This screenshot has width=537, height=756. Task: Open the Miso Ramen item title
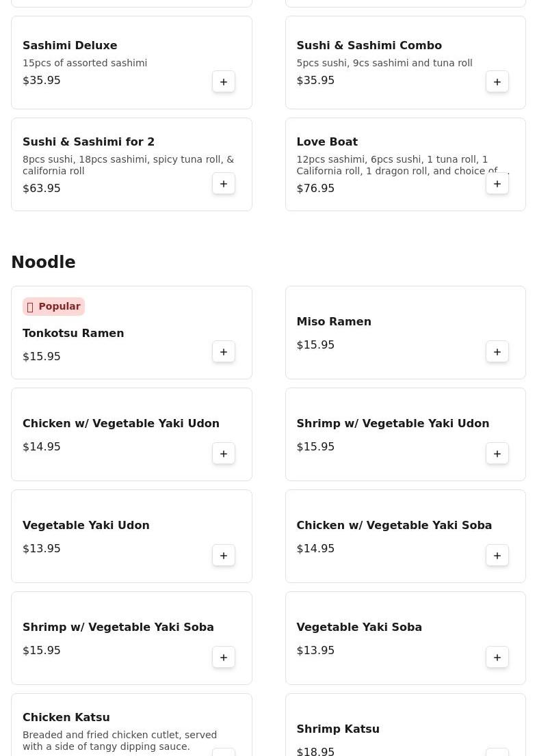pos(334,322)
